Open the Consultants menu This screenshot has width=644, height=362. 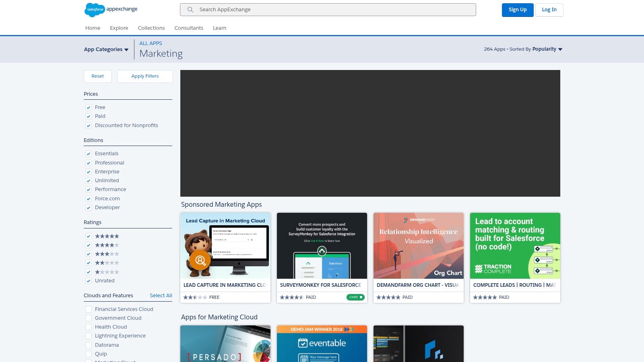pos(189,28)
